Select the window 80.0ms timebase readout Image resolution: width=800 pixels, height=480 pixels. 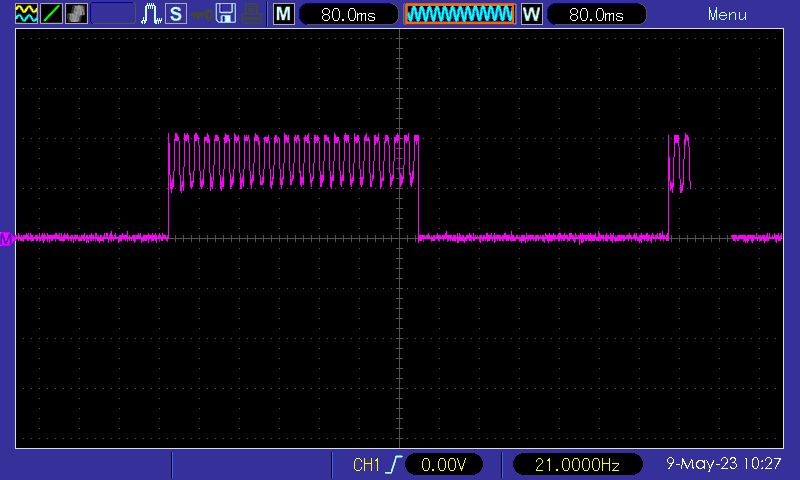(x=596, y=14)
